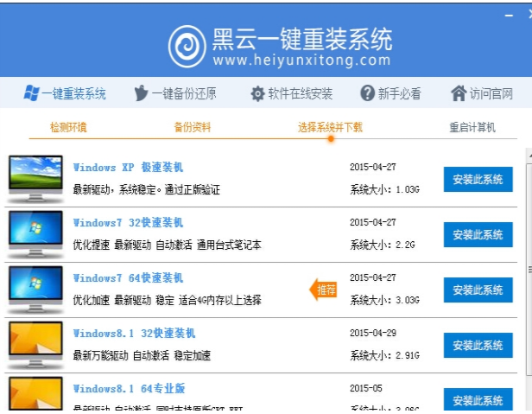Click the question mark icon beside 新手必看

[x=367, y=93]
